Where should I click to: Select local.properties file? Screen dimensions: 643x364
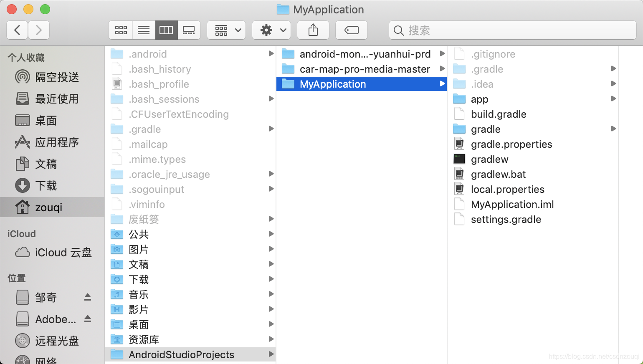[534, 189]
